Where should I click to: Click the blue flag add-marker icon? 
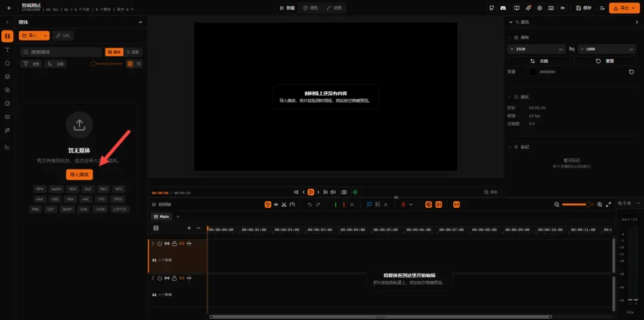click(x=369, y=204)
